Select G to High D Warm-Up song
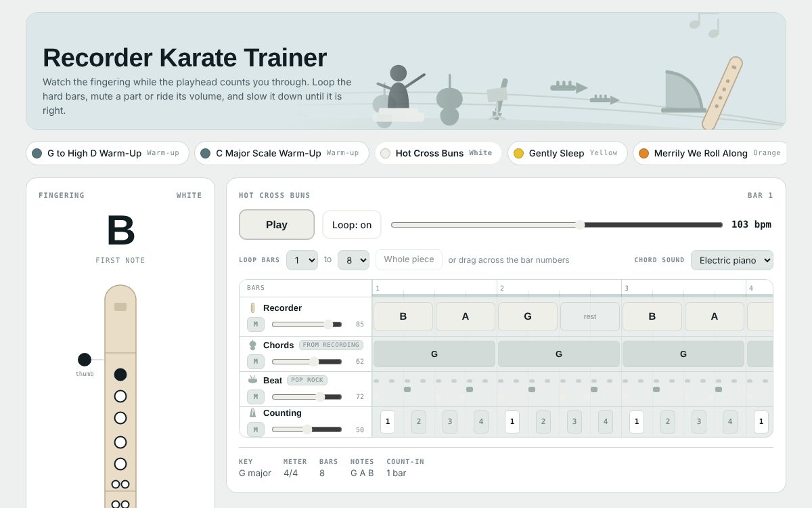This screenshot has width=812, height=508. 108,153
